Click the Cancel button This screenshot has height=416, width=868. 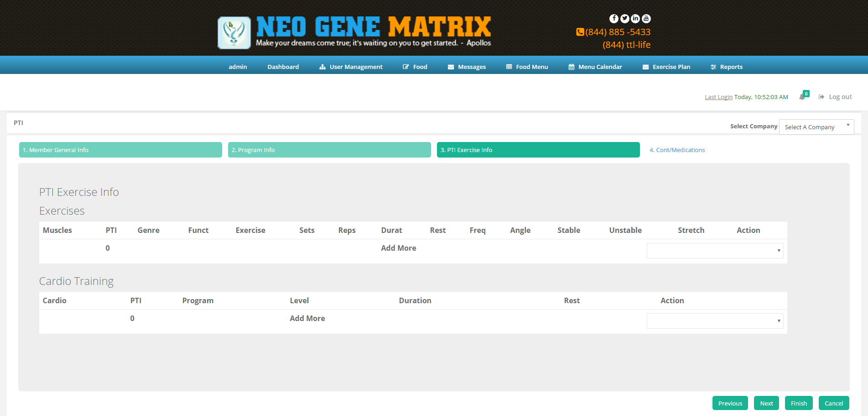pyautogui.click(x=834, y=403)
